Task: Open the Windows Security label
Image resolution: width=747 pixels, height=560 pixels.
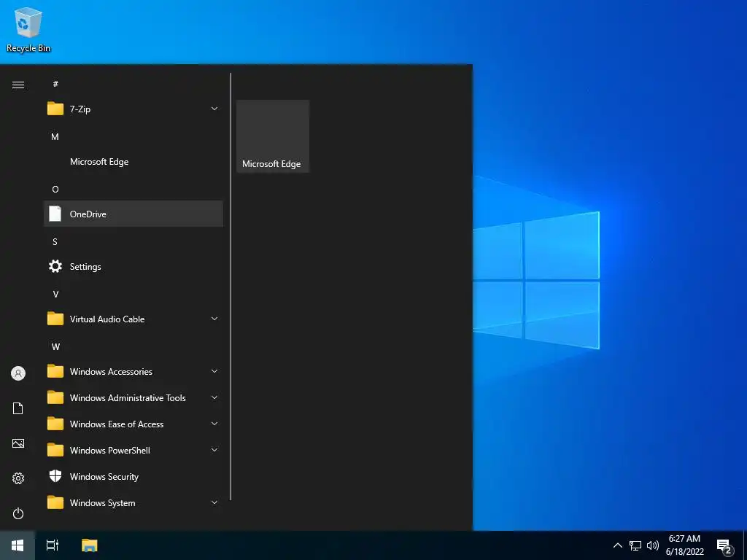Action: coord(104,477)
